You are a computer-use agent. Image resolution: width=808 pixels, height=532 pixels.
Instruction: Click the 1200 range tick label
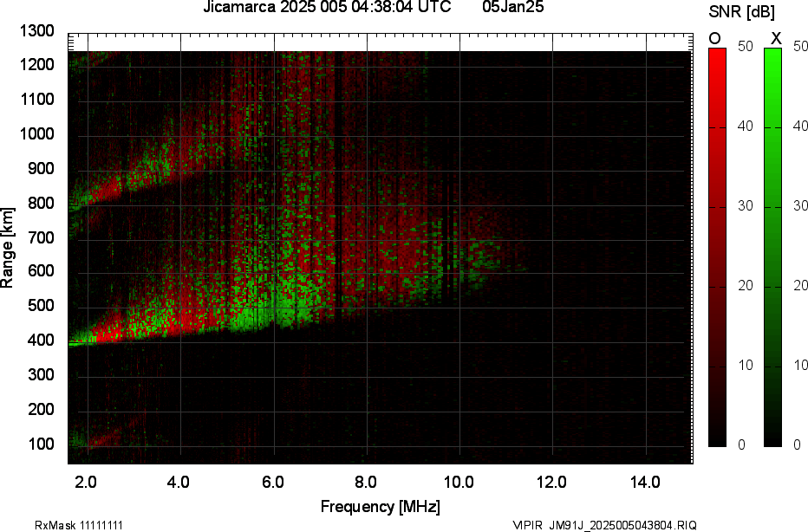click(x=37, y=64)
